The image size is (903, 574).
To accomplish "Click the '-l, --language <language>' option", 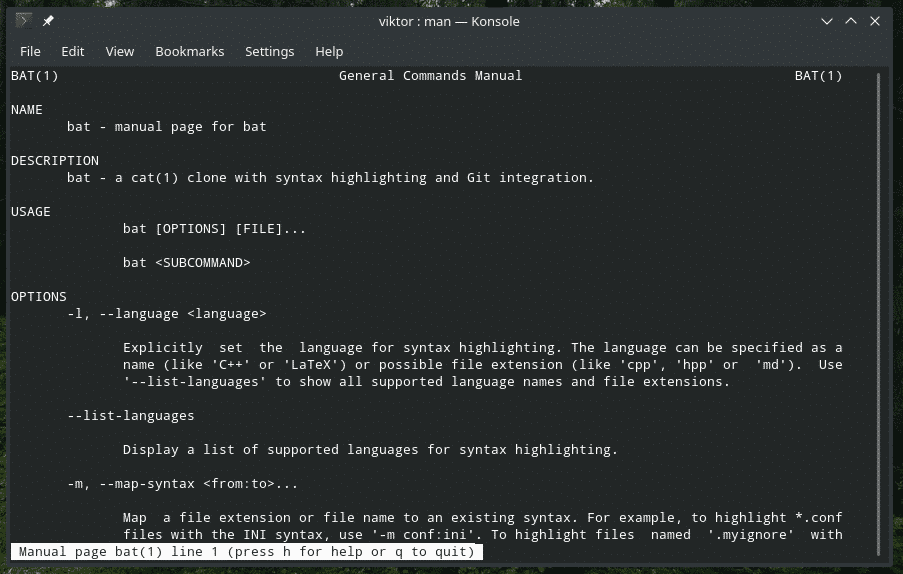I will point(167,314).
